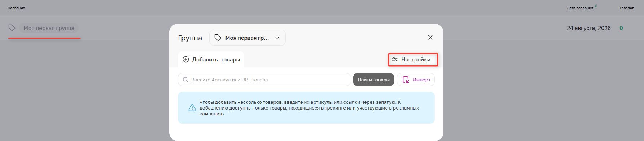The width and height of the screenshot is (644, 141).
Task: Click the tag icon inside the group dropdown
Action: point(218,38)
